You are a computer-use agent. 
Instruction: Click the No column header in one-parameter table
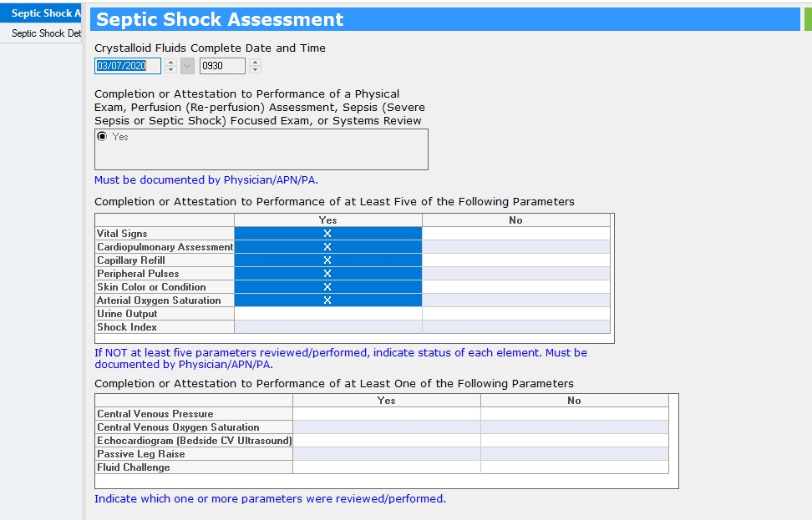(575, 400)
